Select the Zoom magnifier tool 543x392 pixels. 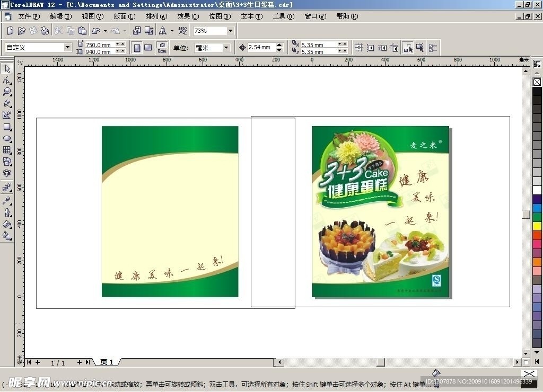tap(7, 92)
